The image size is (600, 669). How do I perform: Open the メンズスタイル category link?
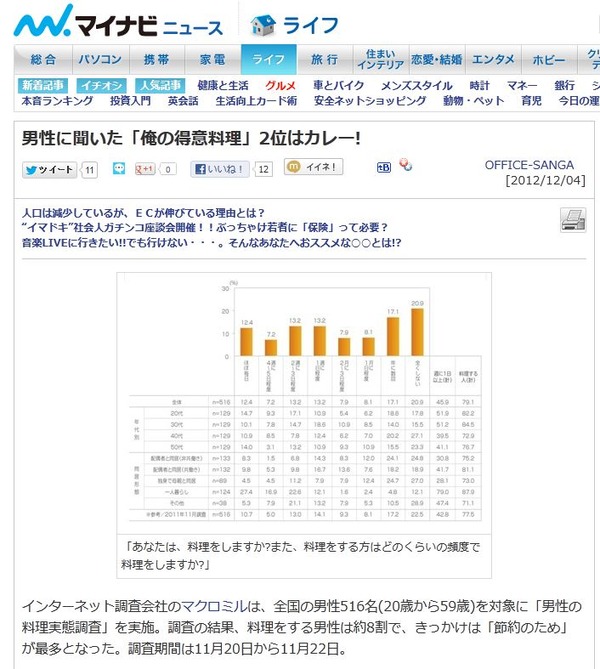[417, 85]
